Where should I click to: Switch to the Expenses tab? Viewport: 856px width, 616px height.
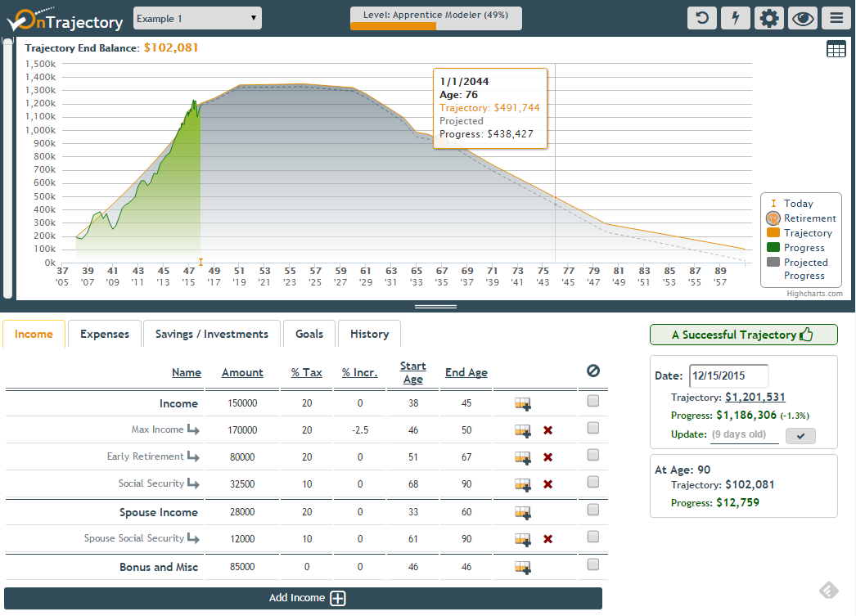click(105, 334)
